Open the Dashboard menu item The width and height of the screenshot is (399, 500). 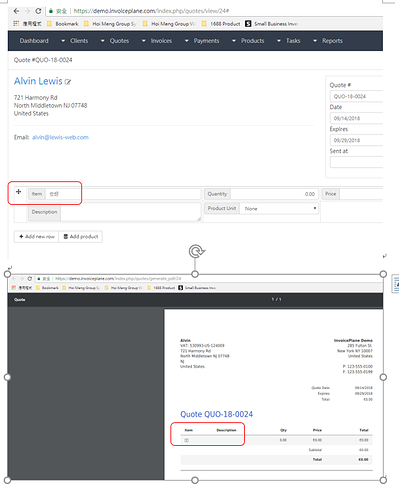(x=34, y=41)
